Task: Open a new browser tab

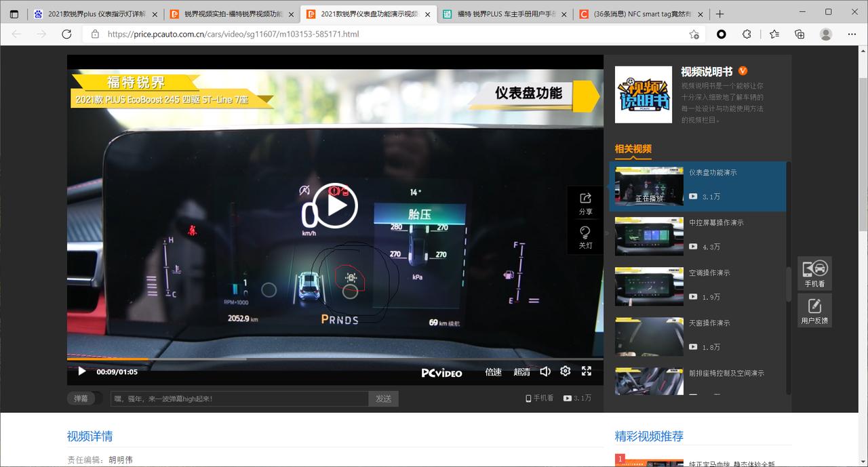Action: click(719, 14)
